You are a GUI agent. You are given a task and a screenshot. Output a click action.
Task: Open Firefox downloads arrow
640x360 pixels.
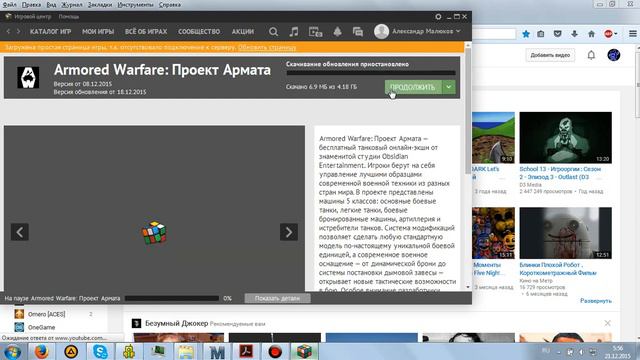pos(574,34)
